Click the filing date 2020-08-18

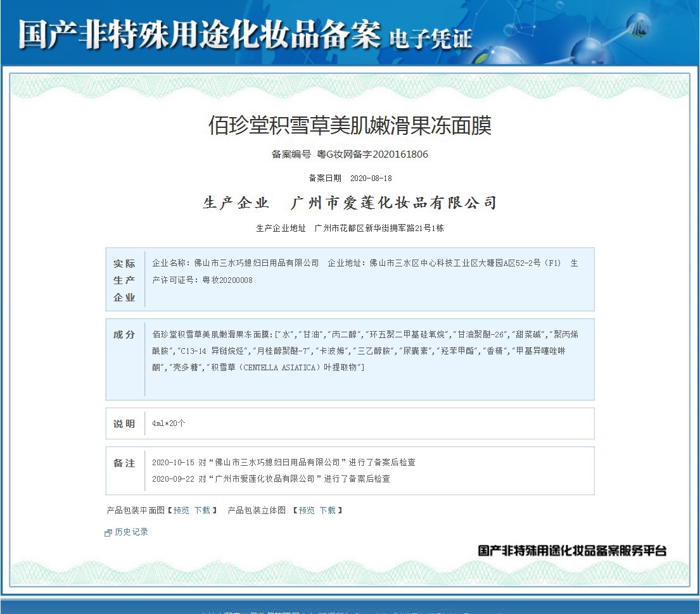(x=371, y=179)
